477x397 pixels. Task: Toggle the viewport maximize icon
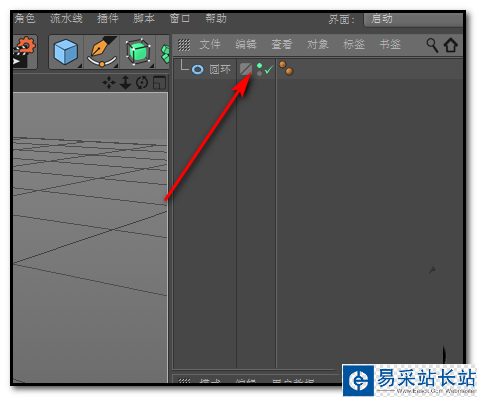(159, 83)
